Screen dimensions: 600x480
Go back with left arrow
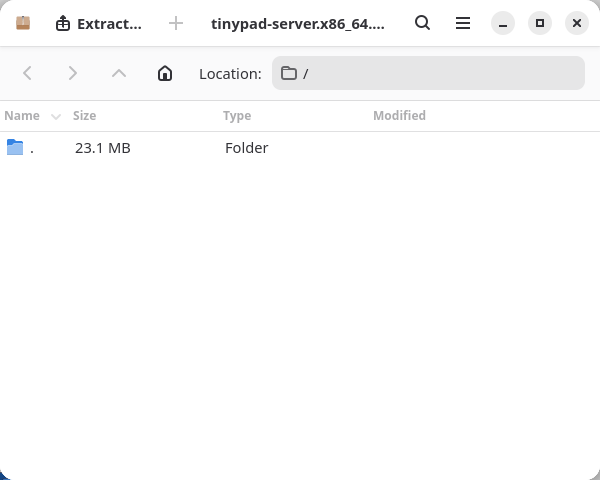[x=27, y=73]
